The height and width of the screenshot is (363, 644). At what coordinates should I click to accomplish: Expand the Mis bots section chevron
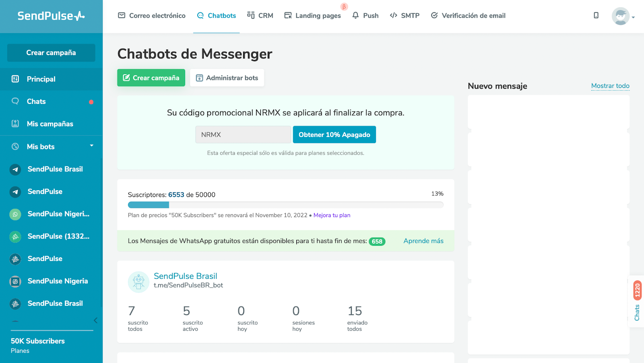(92, 146)
